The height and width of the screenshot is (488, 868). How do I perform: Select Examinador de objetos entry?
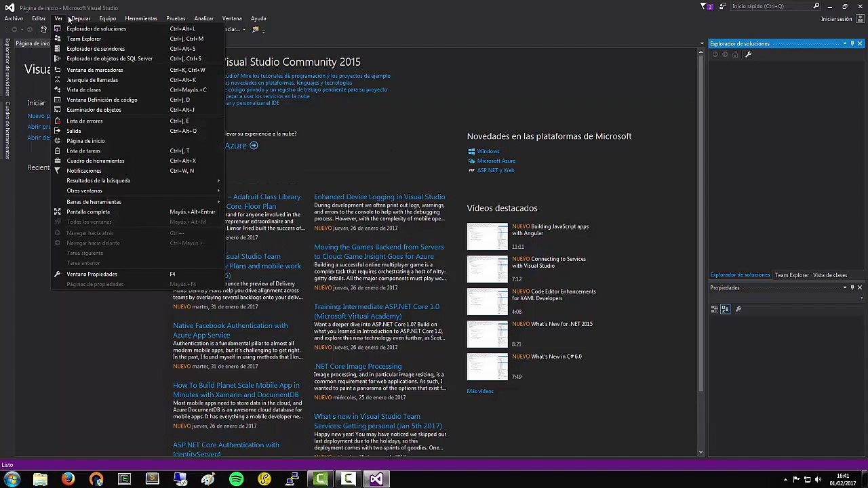coord(137,110)
